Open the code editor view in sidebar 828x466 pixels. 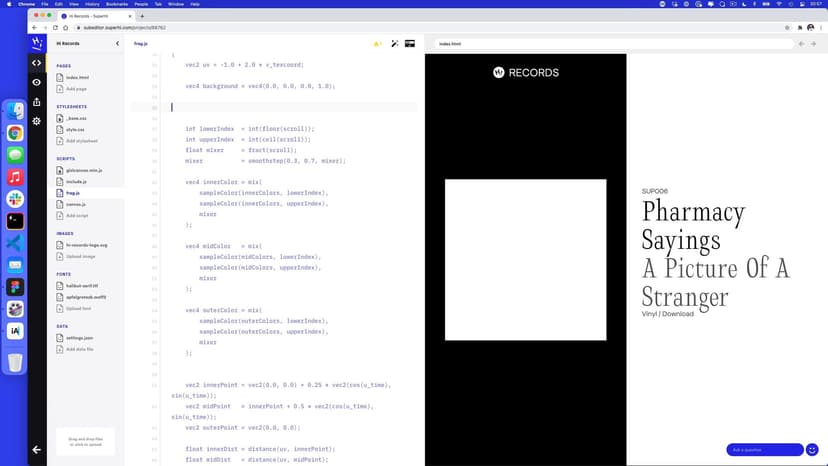coord(37,63)
